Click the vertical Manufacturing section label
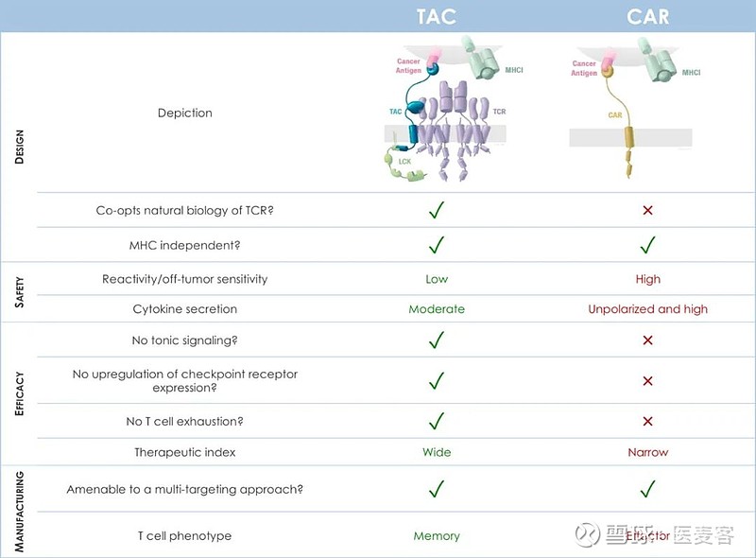This screenshot has width=756, height=558. (x=20, y=510)
